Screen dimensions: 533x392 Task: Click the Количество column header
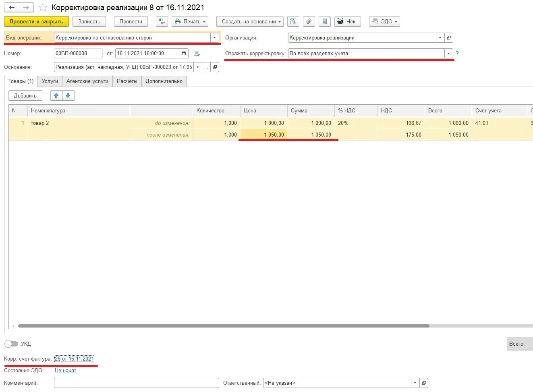(x=217, y=110)
